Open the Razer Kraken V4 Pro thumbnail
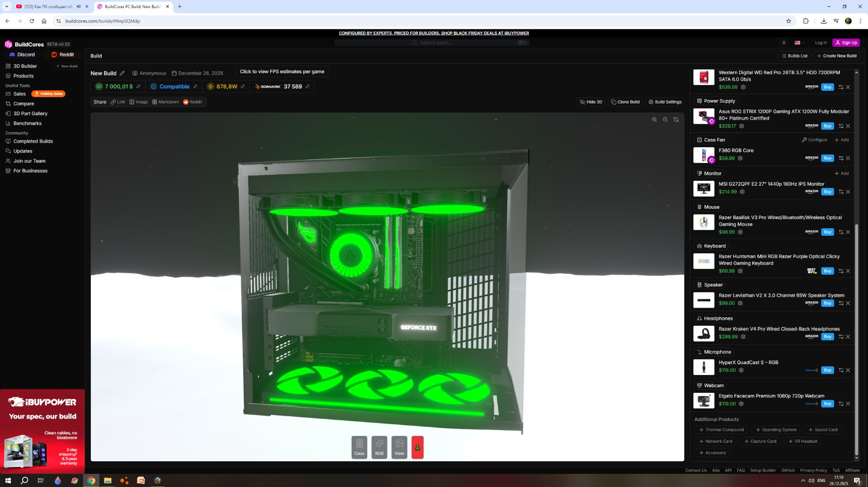 704,333
